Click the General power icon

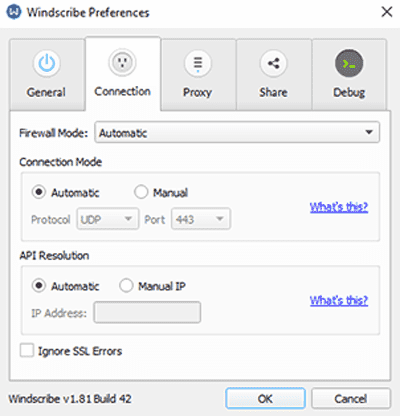(47, 63)
